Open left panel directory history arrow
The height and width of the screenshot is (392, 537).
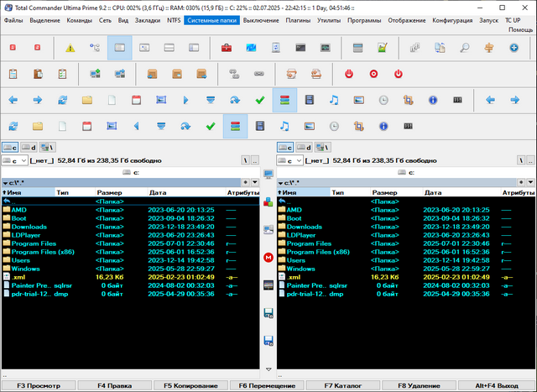click(x=255, y=182)
